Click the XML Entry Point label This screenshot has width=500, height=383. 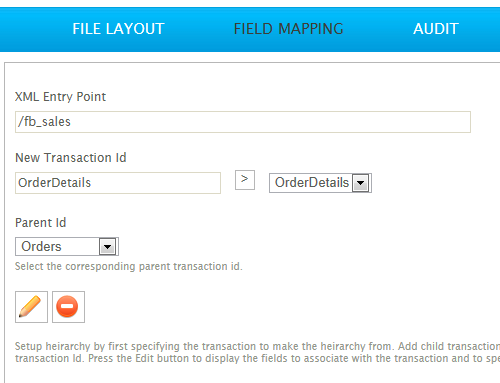[x=60, y=97]
